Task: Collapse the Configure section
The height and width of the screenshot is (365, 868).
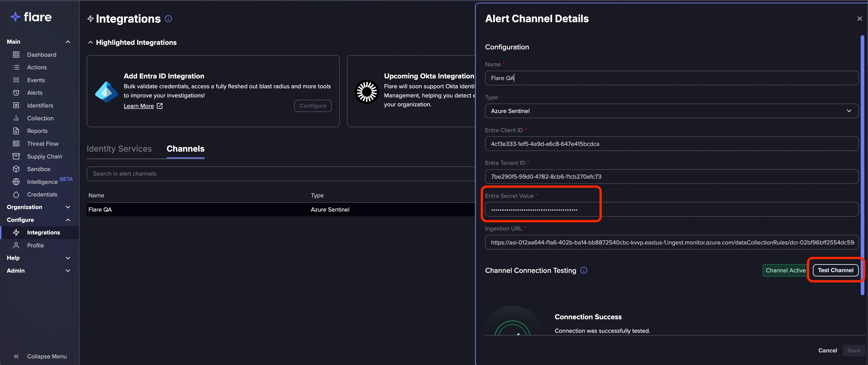Action: 68,220
